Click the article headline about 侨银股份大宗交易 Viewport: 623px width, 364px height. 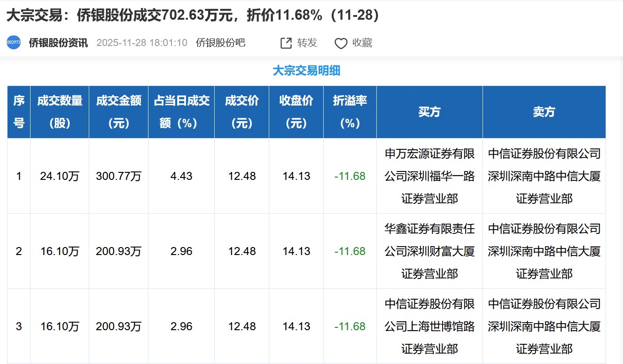193,15
